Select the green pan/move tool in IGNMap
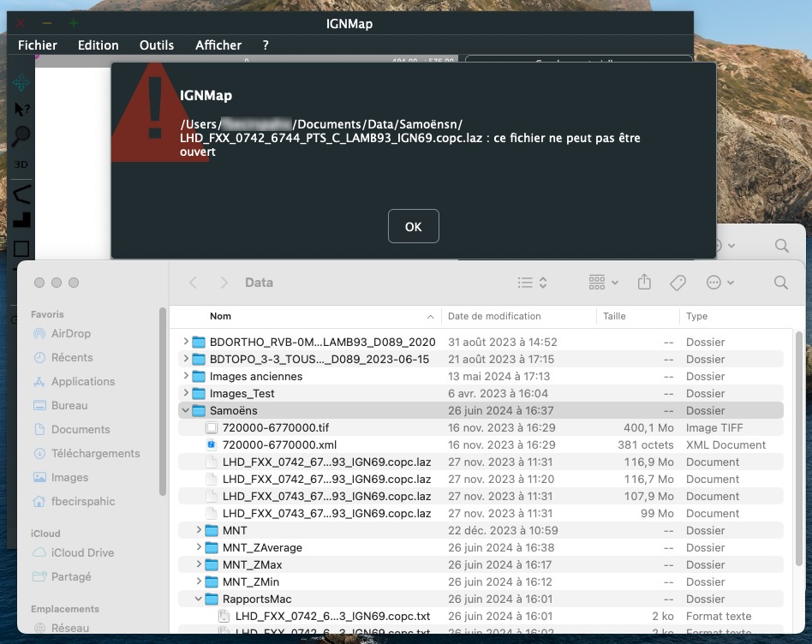Image resolution: width=812 pixels, height=644 pixels. 21,82
